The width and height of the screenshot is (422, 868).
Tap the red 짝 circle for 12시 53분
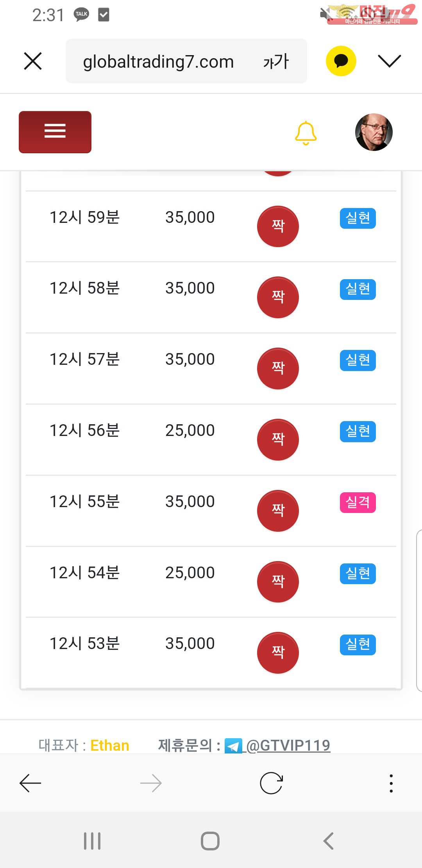(x=278, y=653)
